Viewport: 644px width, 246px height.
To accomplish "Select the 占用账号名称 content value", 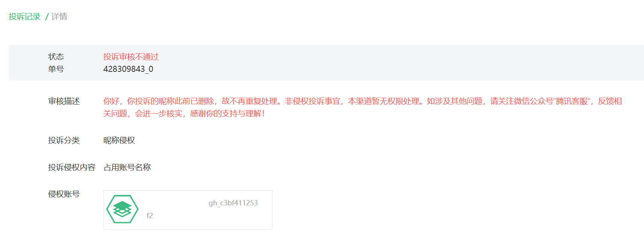I will point(127,167).
